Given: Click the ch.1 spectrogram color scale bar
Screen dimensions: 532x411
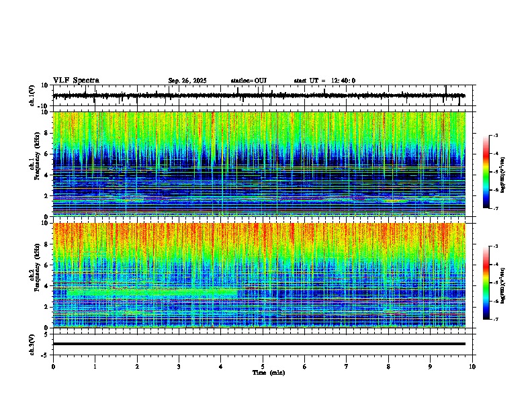Looking at the screenshot, I should tap(486, 172).
